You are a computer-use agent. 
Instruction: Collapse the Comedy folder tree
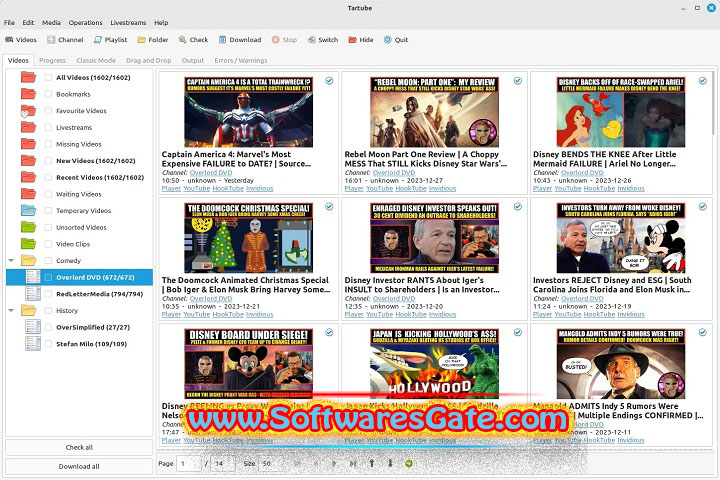(x=11, y=260)
